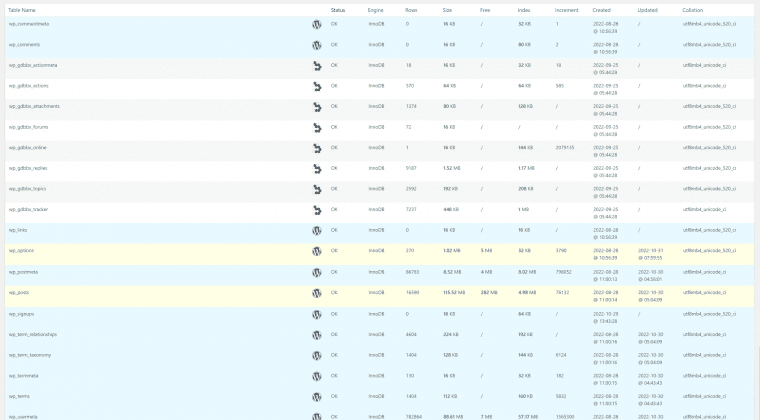Click WordPress icon in wp_comments row

tap(317, 45)
